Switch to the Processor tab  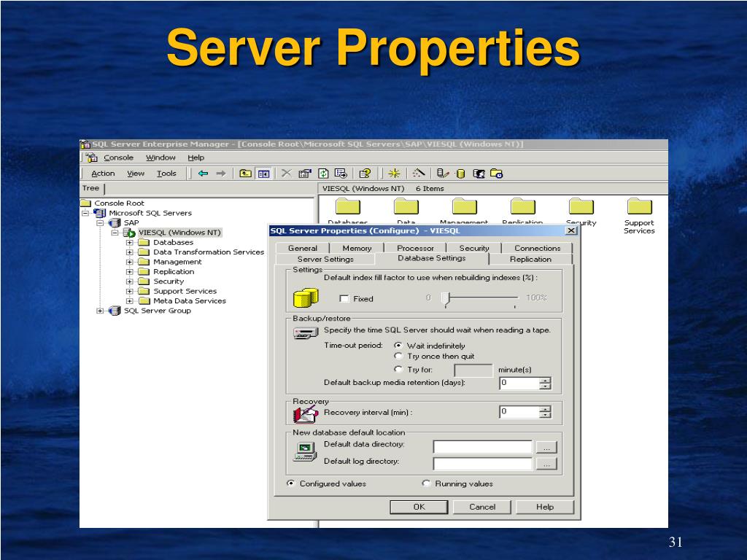coord(415,248)
